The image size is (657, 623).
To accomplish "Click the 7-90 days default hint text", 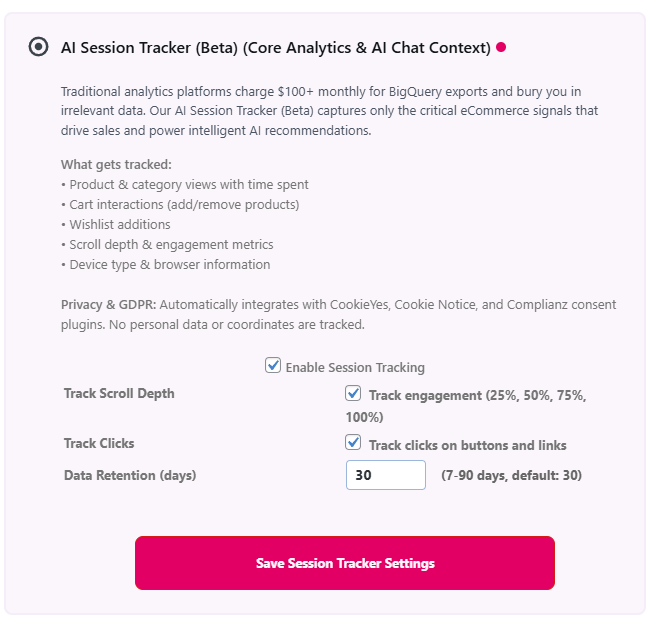I will [x=511, y=475].
